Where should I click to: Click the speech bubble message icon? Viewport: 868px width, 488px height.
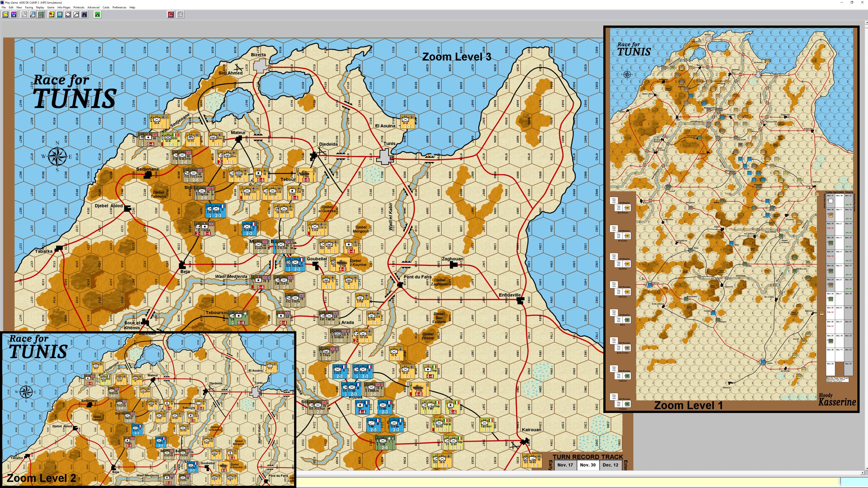[x=60, y=14]
